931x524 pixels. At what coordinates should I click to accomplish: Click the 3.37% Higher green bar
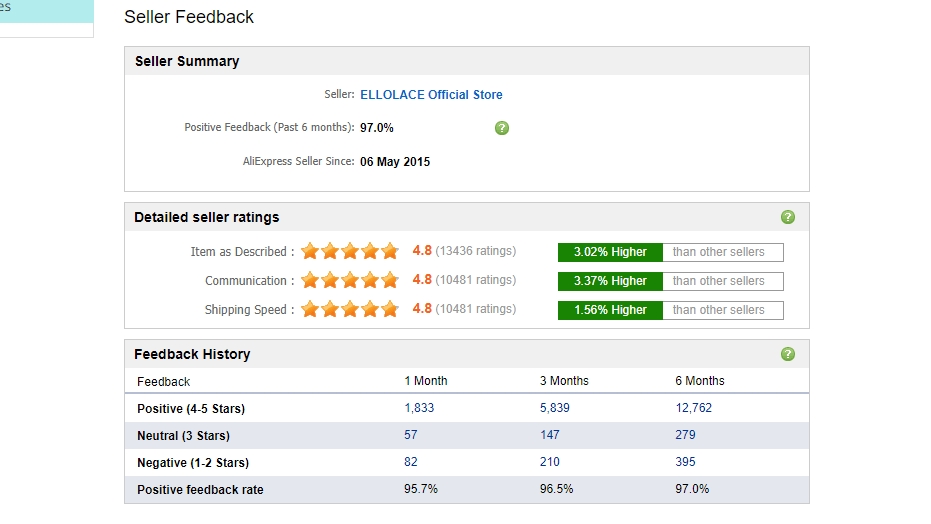click(610, 281)
